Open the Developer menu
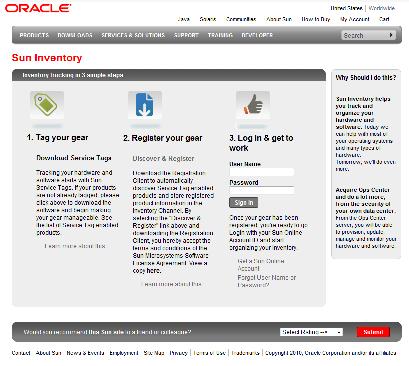The height and width of the screenshot is (366, 409). coord(257,35)
